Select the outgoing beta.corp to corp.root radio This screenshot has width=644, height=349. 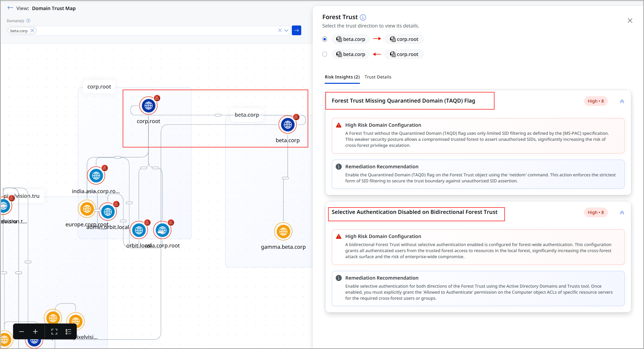tap(324, 39)
